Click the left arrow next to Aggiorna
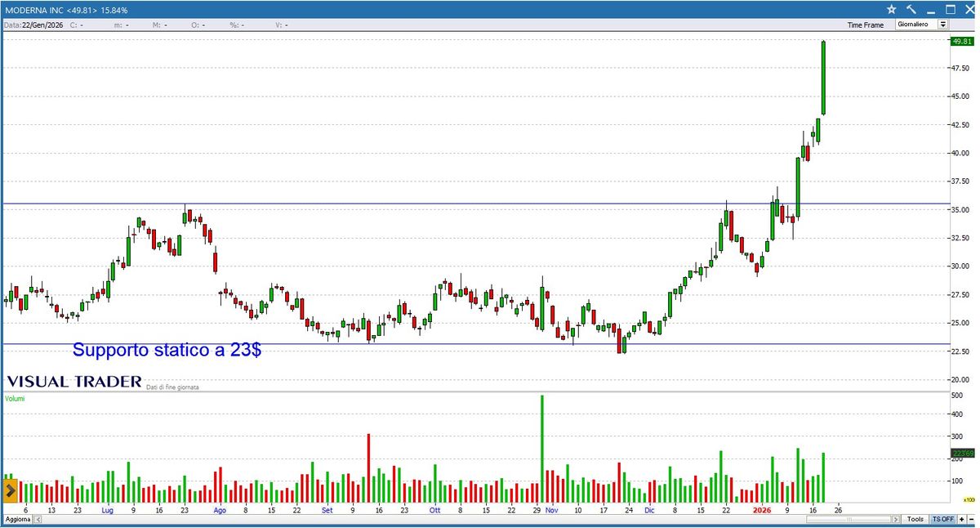This screenshot has height=528, width=980. (x=37, y=519)
